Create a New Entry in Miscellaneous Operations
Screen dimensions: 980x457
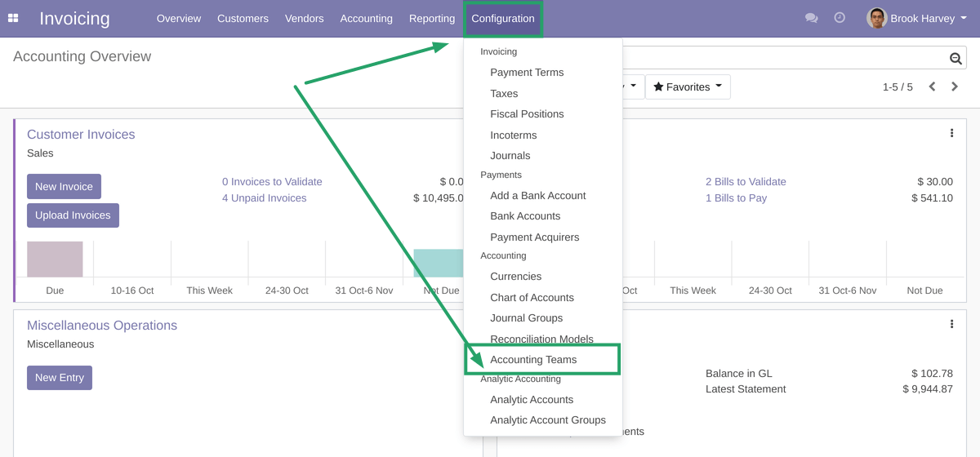click(60, 378)
